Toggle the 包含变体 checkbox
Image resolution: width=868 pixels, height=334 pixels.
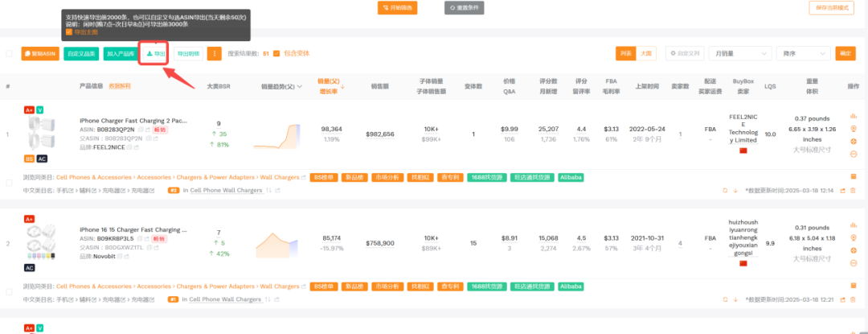276,54
